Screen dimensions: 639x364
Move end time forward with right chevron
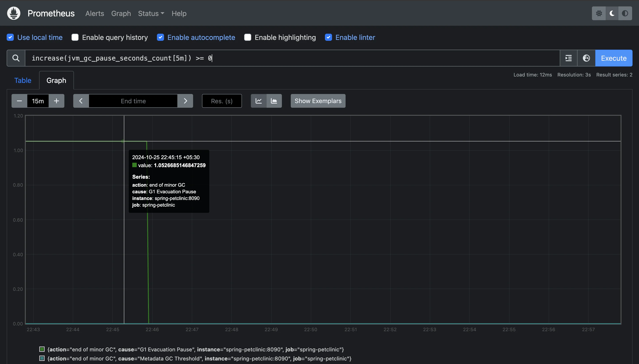(x=185, y=101)
